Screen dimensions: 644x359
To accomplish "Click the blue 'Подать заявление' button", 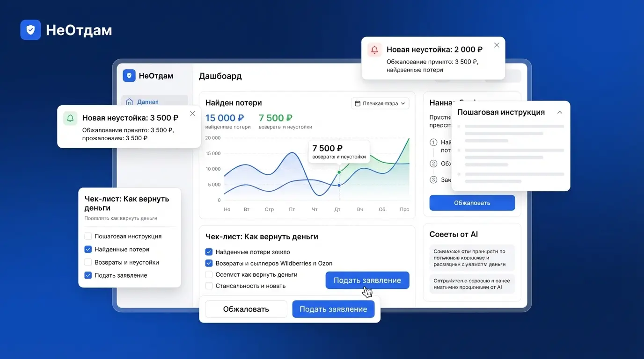I will 367,280.
